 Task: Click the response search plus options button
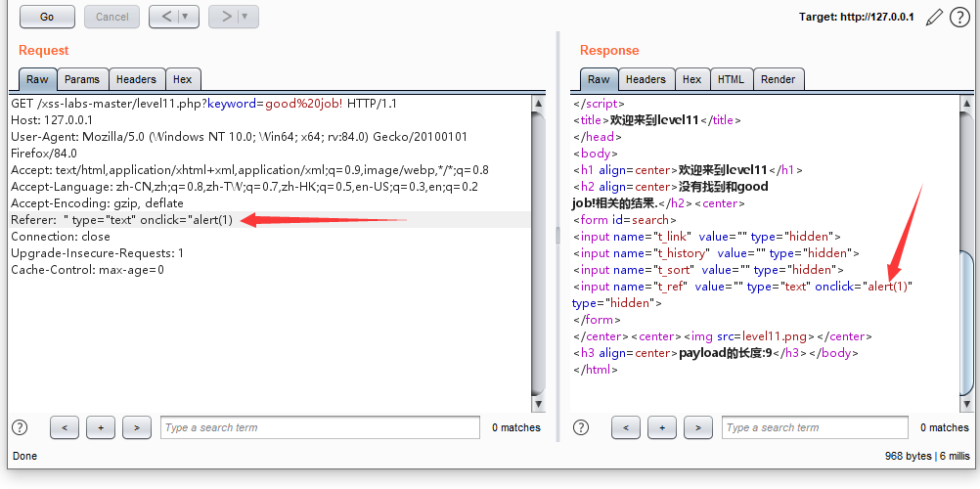[662, 427]
